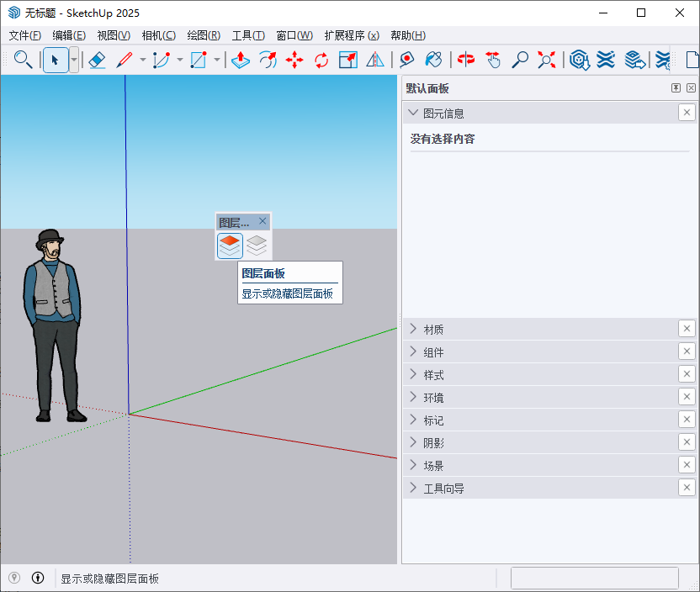
Task: Click Zoom Extents in the toolbar
Action: (546, 60)
